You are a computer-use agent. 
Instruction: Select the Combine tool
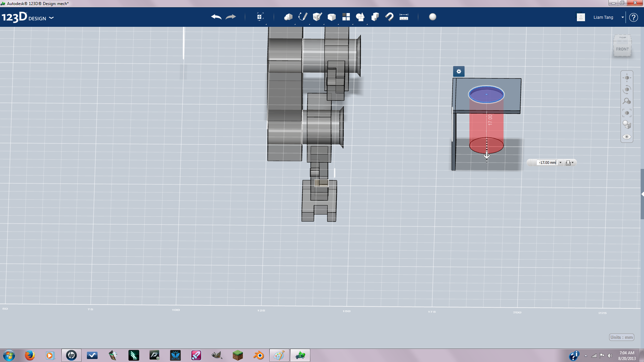click(x=375, y=17)
